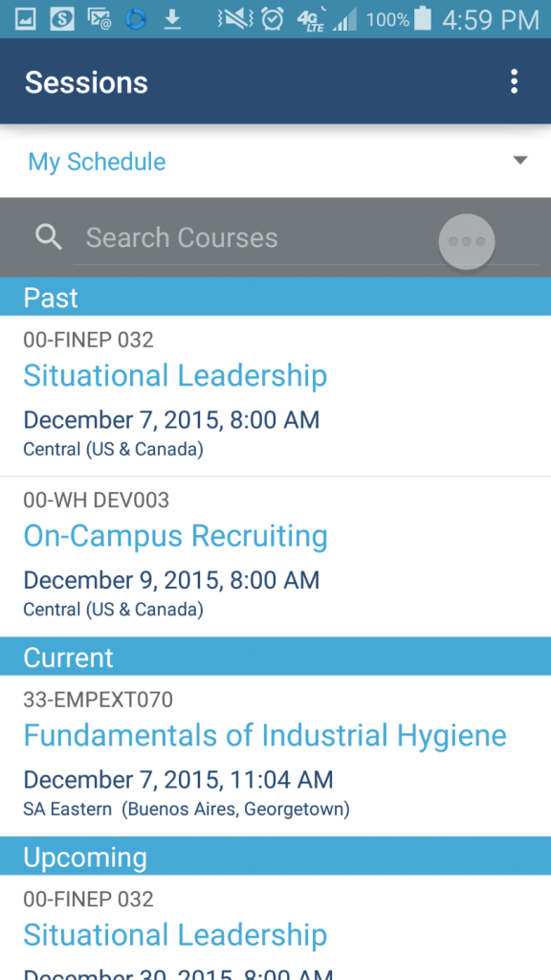Open the Situational Leadership course link
Screen dimensions: 551x980
tap(175, 375)
